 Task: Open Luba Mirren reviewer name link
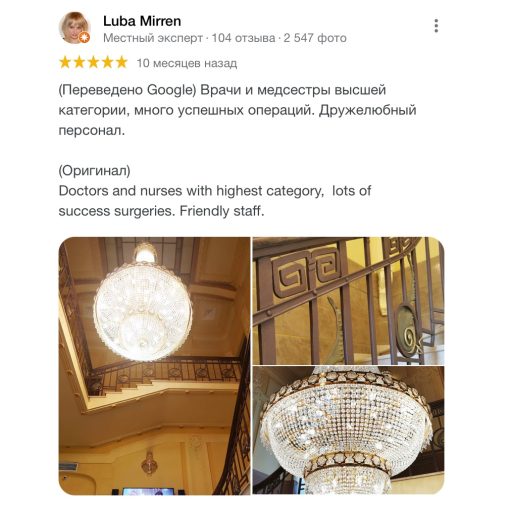pyautogui.click(x=142, y=21)
